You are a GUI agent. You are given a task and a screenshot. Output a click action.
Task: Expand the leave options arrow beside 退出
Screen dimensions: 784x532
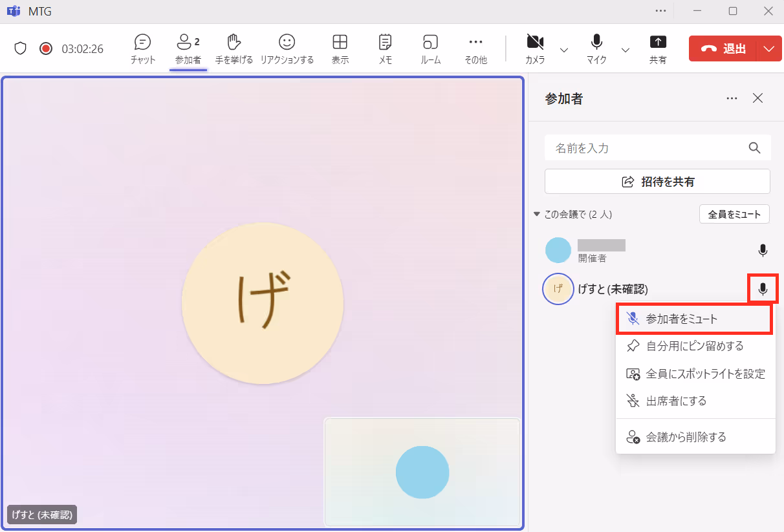768,48
